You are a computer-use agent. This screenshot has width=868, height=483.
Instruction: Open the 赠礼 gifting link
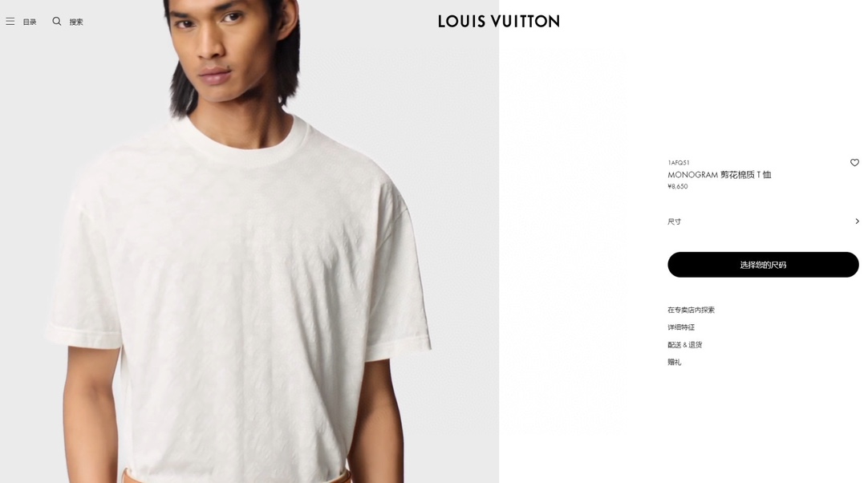point(674,363)
